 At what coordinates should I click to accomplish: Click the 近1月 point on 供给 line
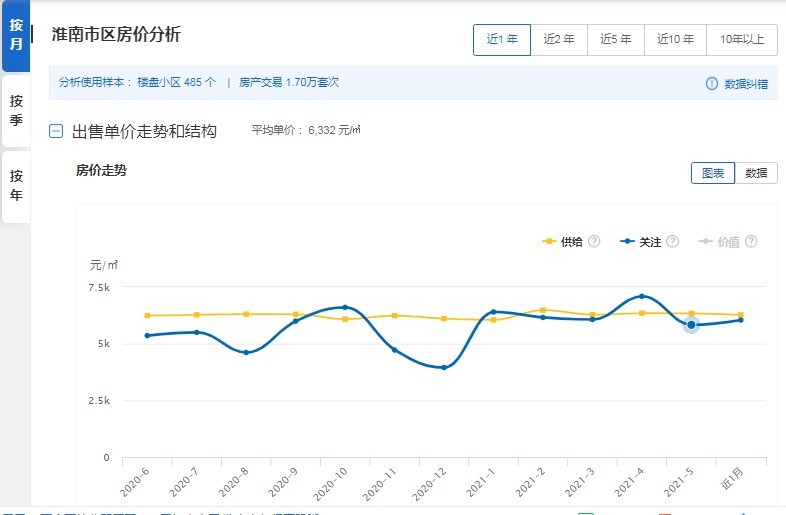click(741, 315)
